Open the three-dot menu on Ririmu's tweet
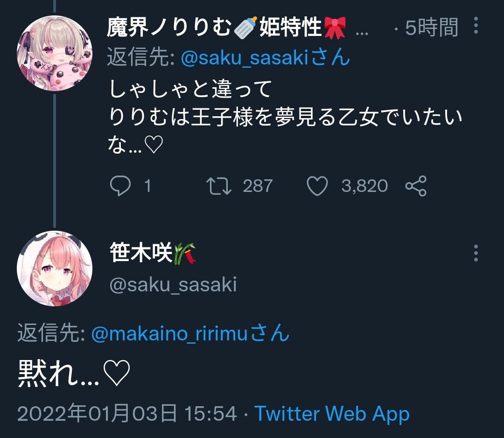The height and width of the screenshot is (438, 504). (476, 25)
